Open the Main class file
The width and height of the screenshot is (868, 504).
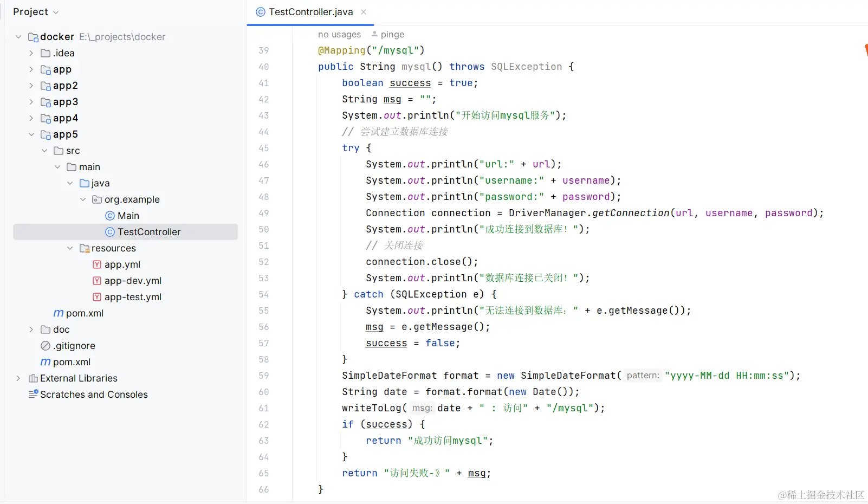point(128,216)
